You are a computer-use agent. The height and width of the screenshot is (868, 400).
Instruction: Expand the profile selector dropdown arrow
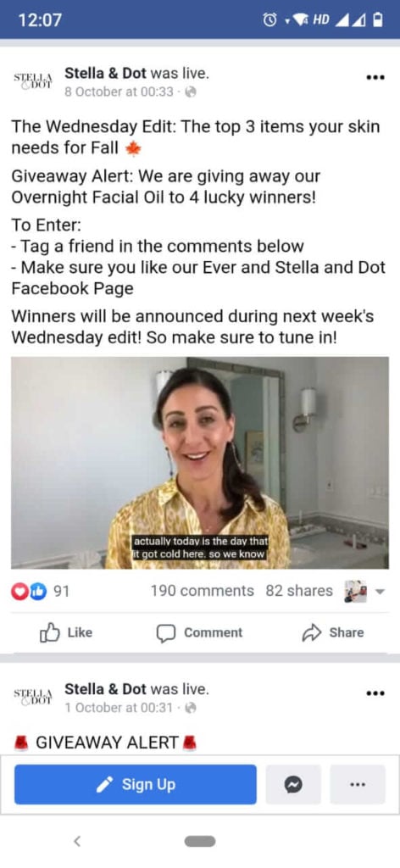(380, 591)
